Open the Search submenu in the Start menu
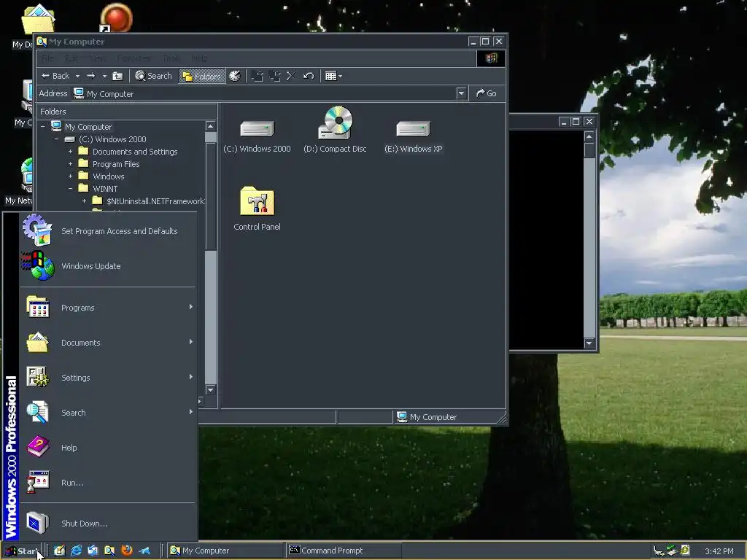The width and height of the screenshot is (747, 560). (x=108, y=413)
